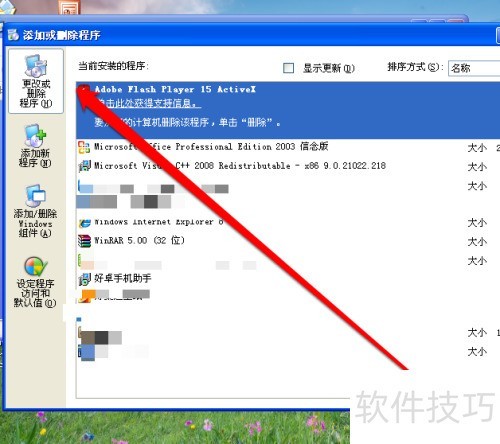Image resolution: width=500 pixels, height=444 pixels.
Task: Click the 好卓手机助手 installer icon
Action: tap(84, 279)
